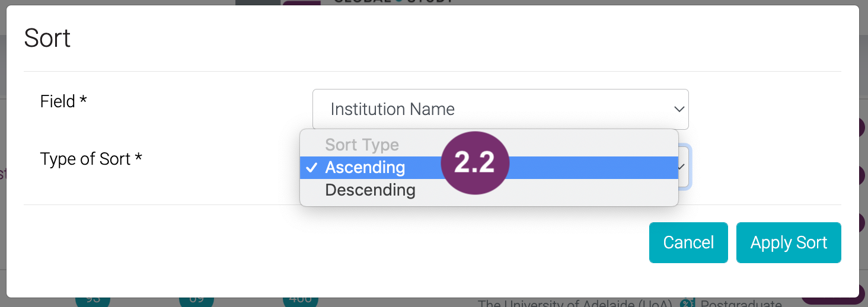868x307 pixels.
Task: Click the greyed-out Sort Type placeholder option
Action: click(362, 145)
